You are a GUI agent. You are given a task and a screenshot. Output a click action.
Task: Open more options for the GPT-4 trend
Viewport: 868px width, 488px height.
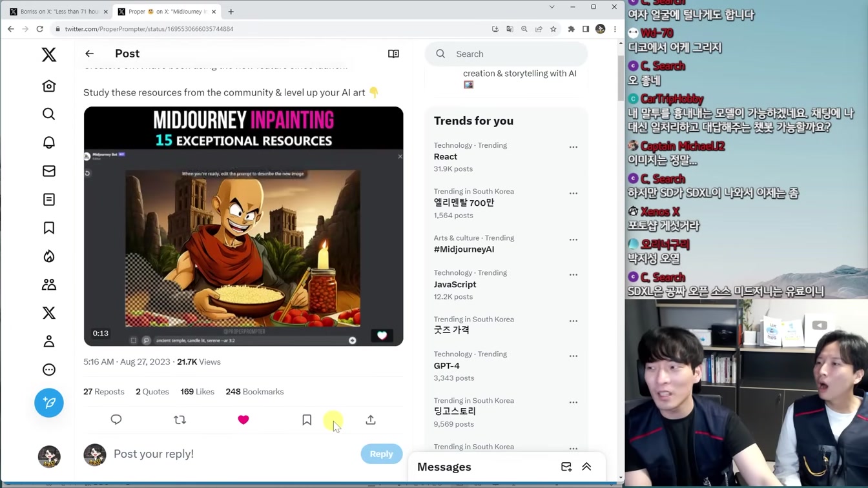click(573, 356)
